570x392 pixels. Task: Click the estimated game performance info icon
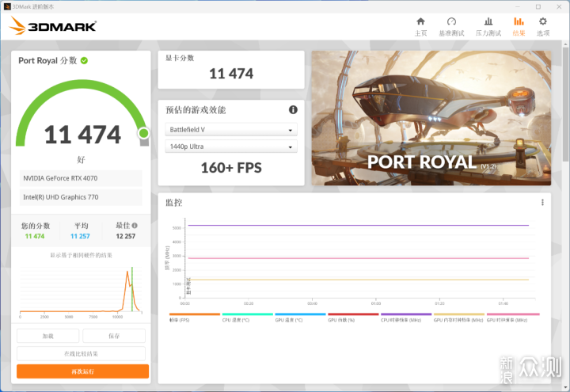(x=293, y=110)
